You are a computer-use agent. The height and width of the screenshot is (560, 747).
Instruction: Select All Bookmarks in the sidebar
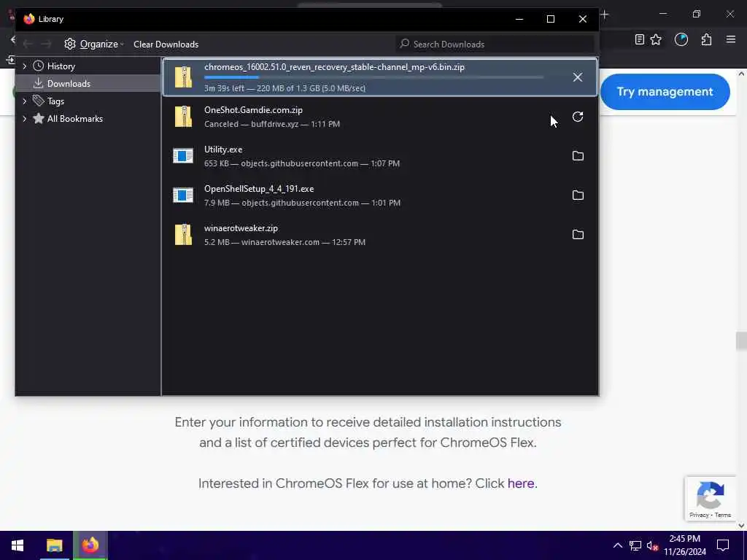(75, 119)
